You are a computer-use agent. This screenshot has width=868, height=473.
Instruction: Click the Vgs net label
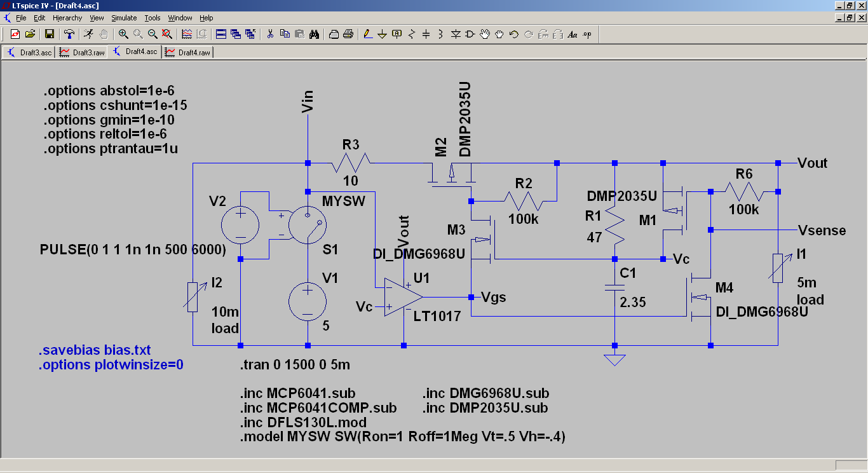pyautogui.click(x=494, y=297)
